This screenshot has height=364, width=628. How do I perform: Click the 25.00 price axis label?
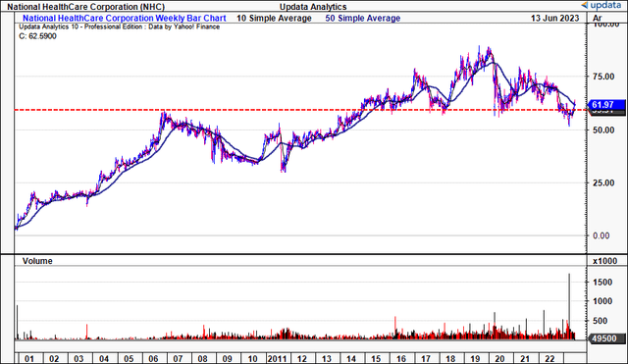click(x=603, y=182)
